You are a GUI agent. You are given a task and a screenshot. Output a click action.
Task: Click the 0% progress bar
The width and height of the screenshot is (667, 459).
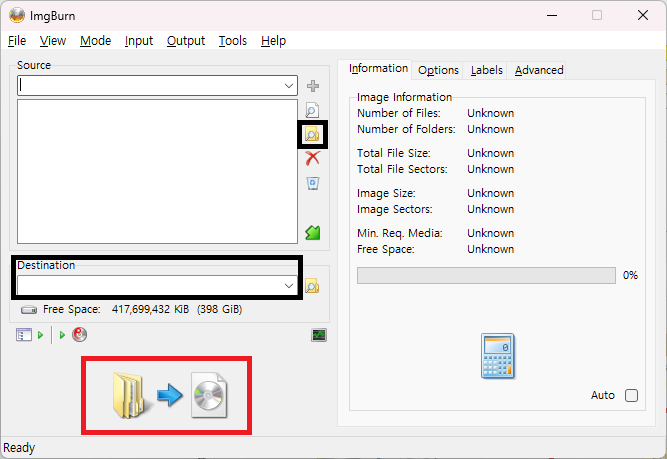pos(486,275)
